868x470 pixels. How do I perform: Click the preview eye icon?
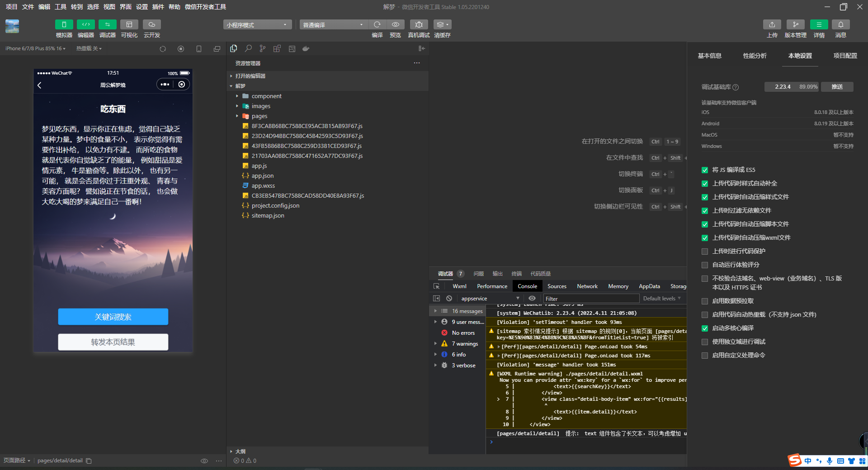(x=395, y=24)
